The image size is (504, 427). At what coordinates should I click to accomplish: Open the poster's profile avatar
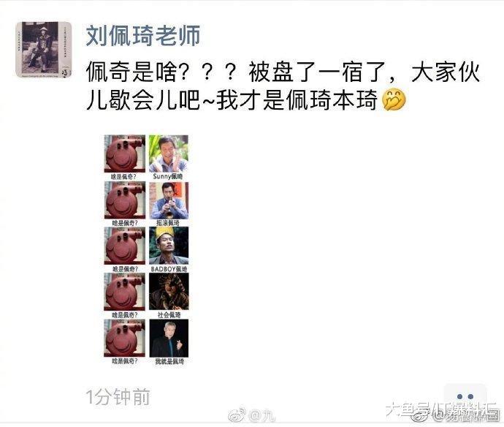point(43,50)
